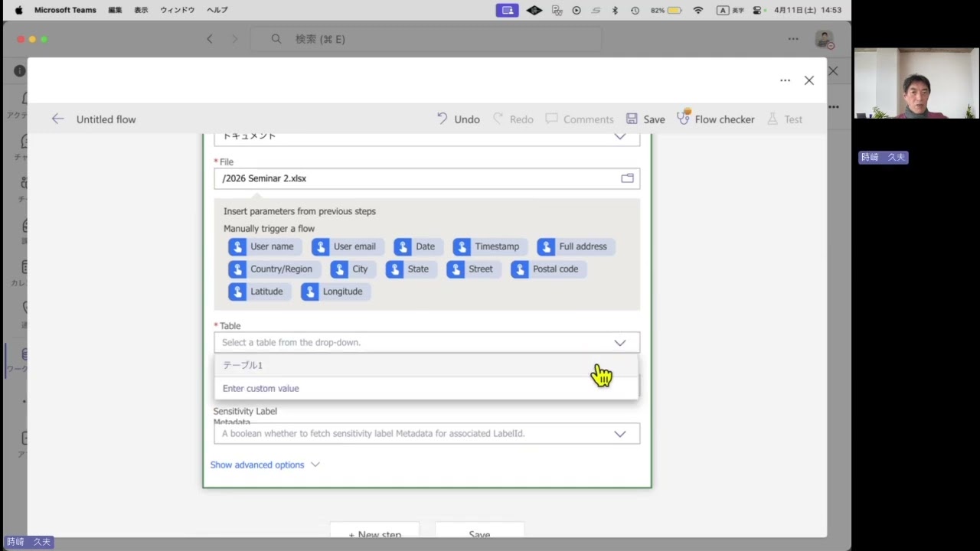Click Undo in the flow toolbar
The width and height of the screenshot is (980, 551).
[458, 119]
